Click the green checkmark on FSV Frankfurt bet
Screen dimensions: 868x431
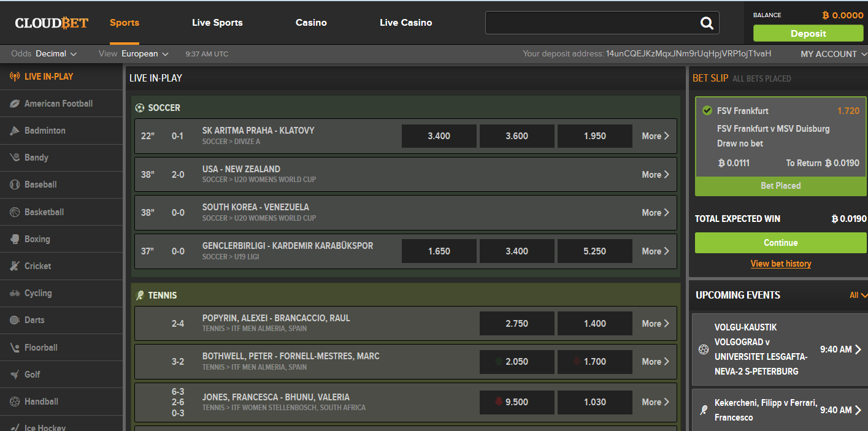tap(707, 111)
